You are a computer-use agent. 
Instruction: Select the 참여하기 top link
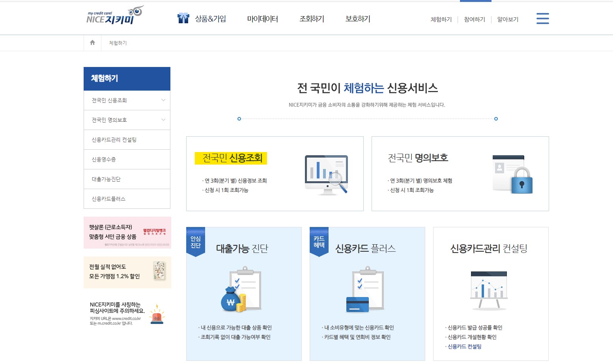(475, 19)
